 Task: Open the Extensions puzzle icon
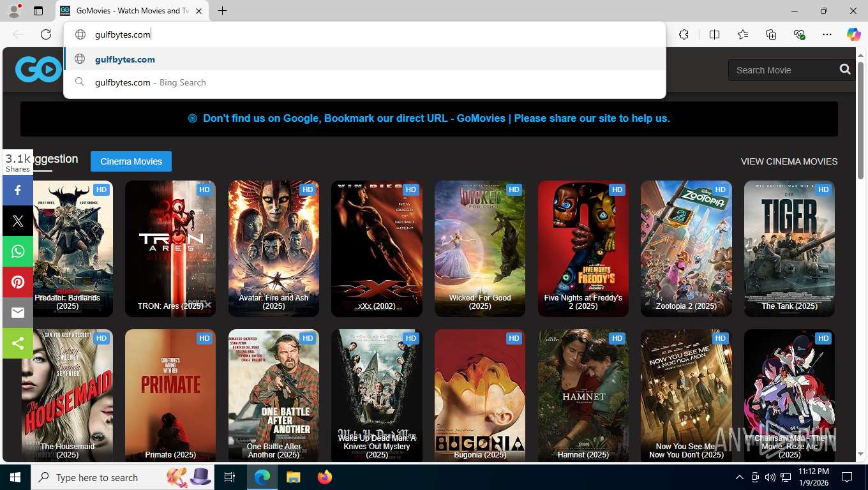[684, 34]
